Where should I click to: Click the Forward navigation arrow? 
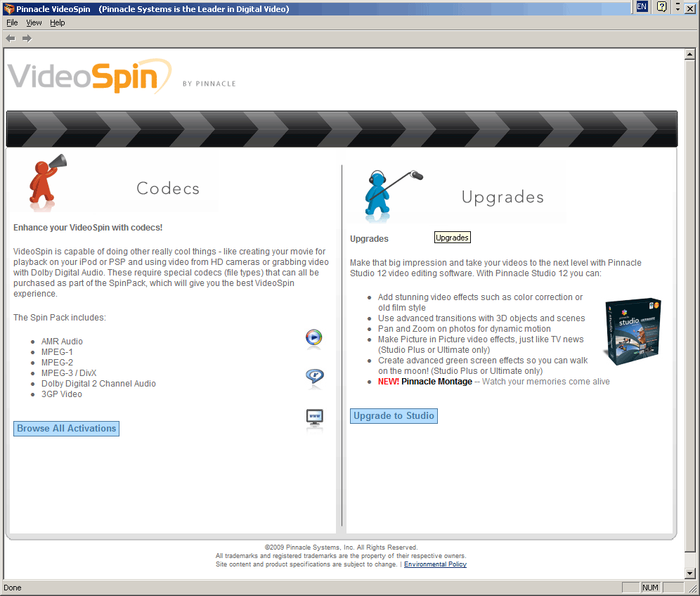point(27,39)
